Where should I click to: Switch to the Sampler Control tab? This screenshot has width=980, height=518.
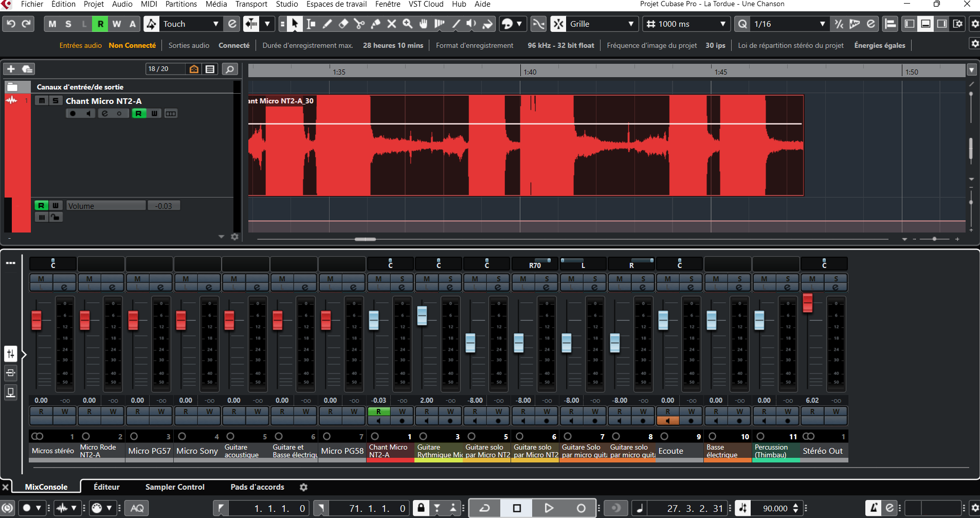[x=175, y=487]
